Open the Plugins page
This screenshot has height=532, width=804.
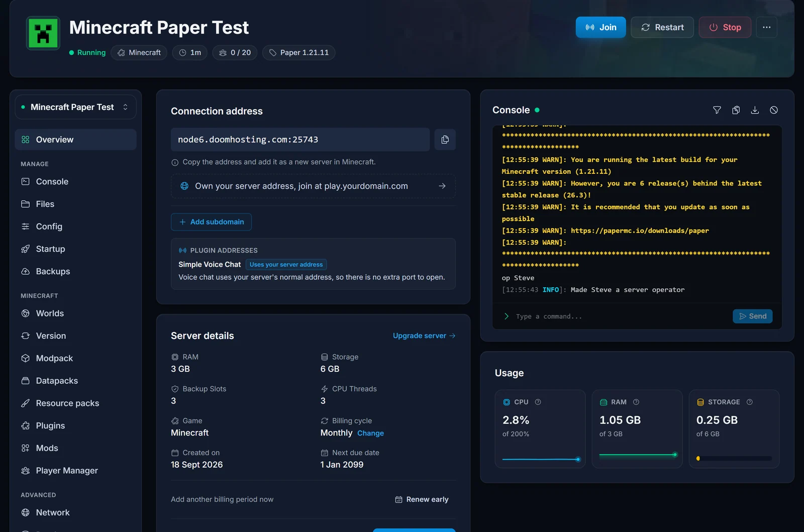click(75, 425)
